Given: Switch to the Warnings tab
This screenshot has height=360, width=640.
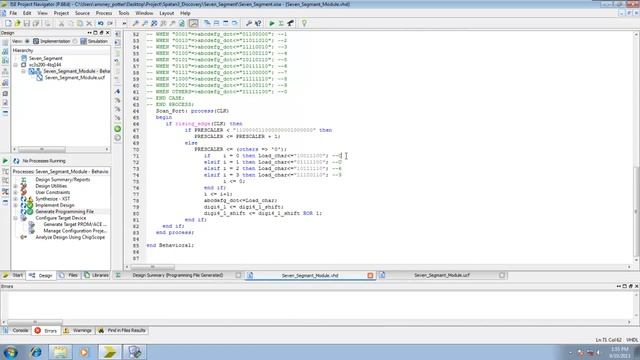Looking at the screenshot, I should pos(78,330).
